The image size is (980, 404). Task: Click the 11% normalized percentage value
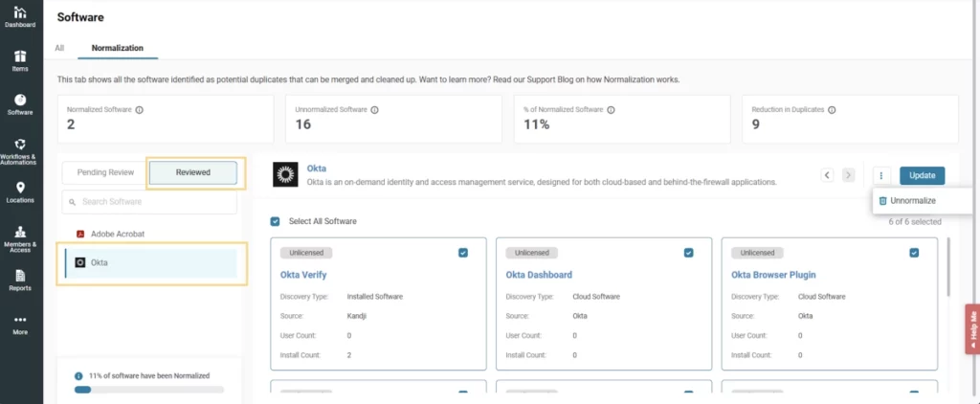(536, 124)
